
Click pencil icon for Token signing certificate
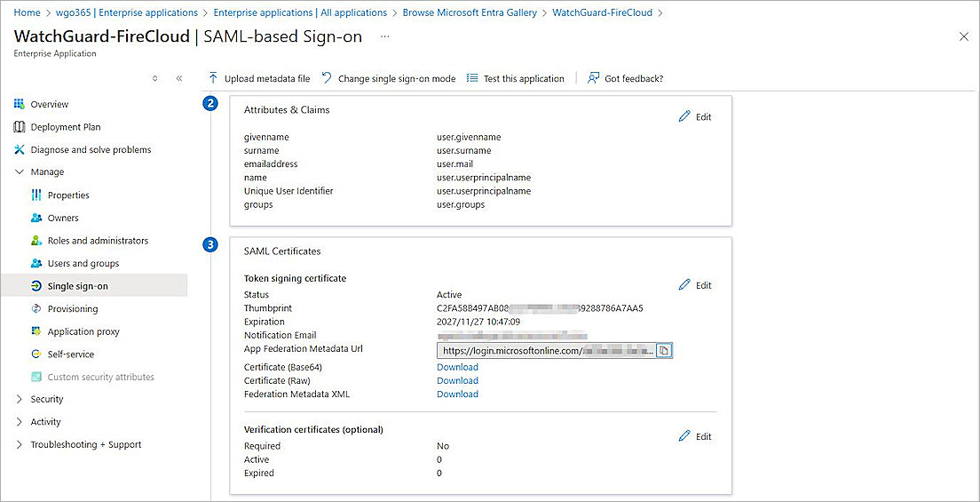[x=684, y=285]
